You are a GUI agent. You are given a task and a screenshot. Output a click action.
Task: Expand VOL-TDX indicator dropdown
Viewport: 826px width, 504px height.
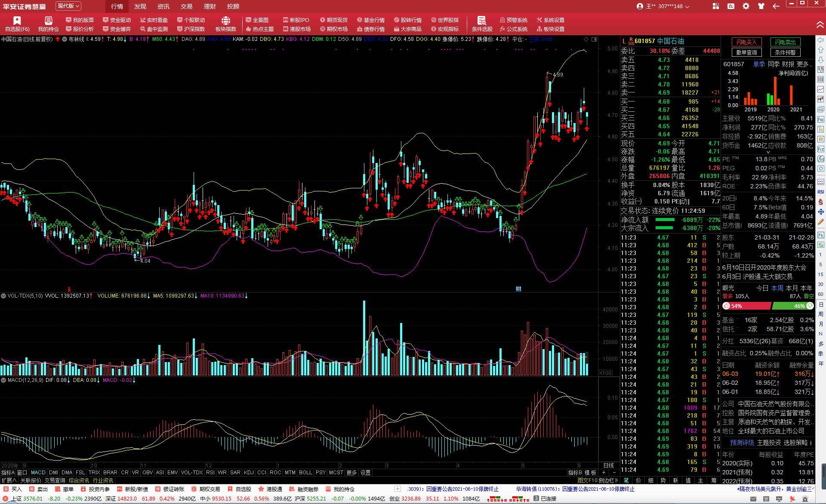tap(3, 296)
